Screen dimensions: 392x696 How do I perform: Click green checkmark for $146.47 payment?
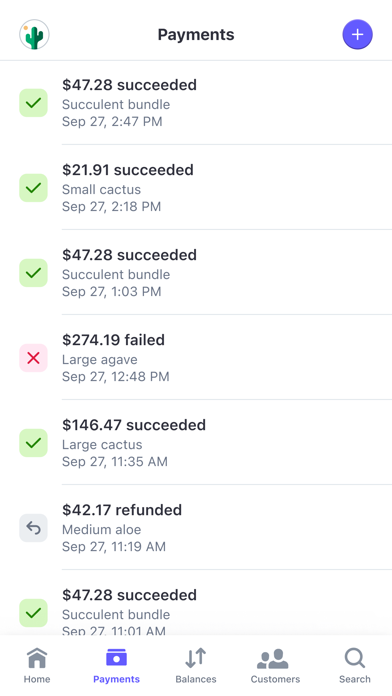click(33, 443)
